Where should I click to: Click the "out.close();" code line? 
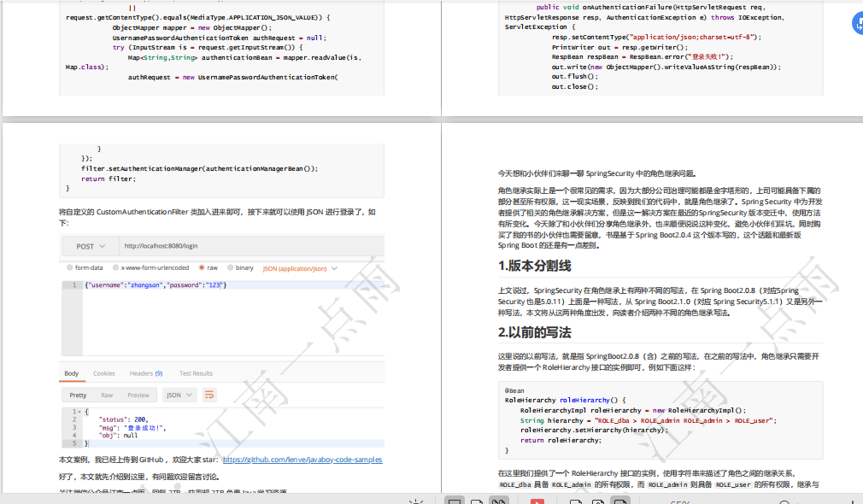[x=574, y=86]
